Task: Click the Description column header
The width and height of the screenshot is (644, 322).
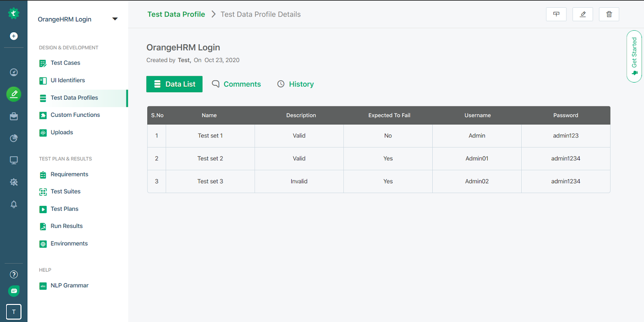Action: pyautogui.click(x=301, y=115)
